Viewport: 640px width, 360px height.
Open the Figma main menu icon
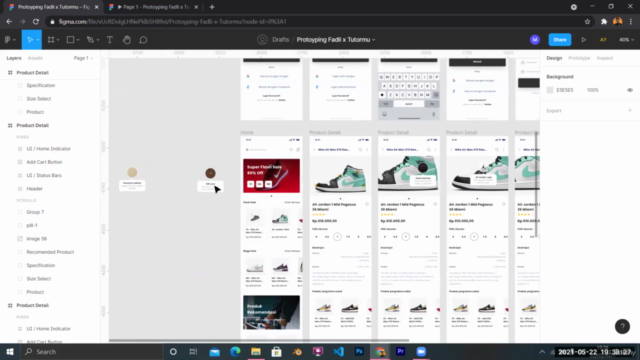[7, 40]
